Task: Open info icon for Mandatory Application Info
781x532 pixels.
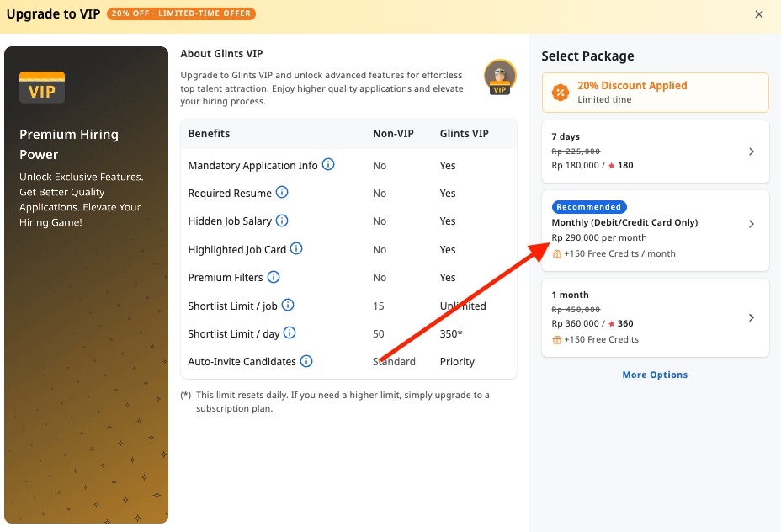Action: pyautogui.click(x=328, y=164)
